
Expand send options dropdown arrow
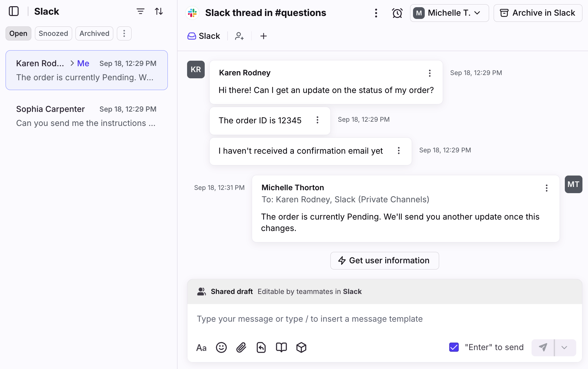(564, 347)
